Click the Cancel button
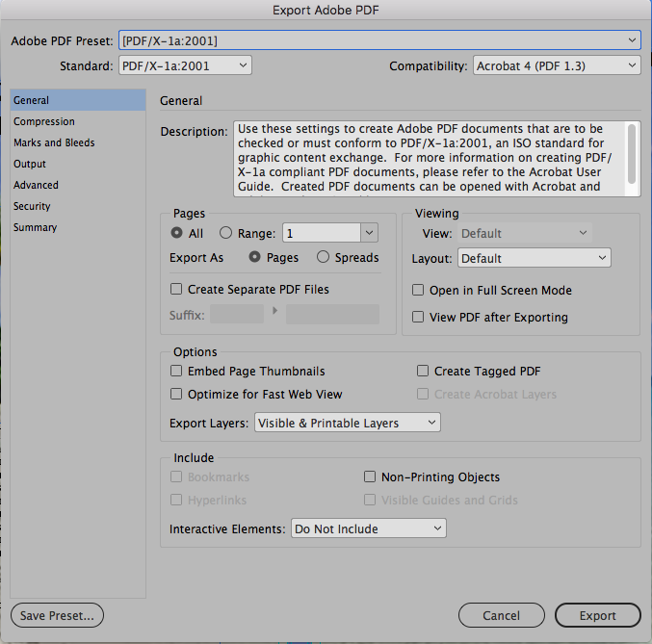The height and width of the screenshot is (644, 652). (502, 615)
